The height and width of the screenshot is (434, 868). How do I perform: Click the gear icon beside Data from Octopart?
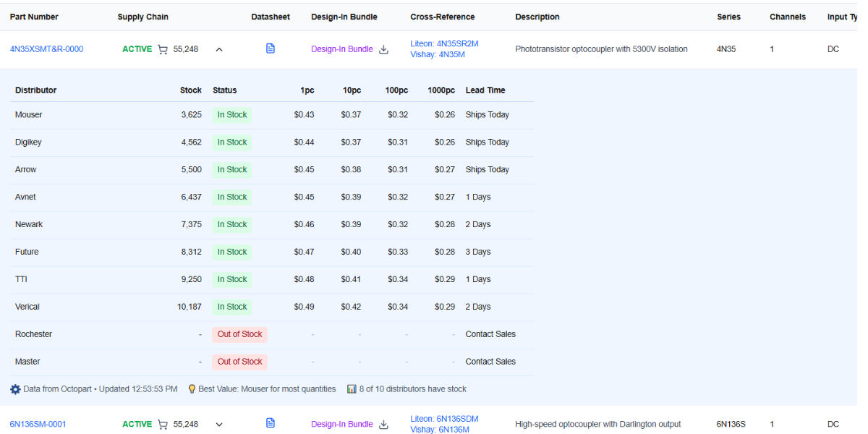15,389
